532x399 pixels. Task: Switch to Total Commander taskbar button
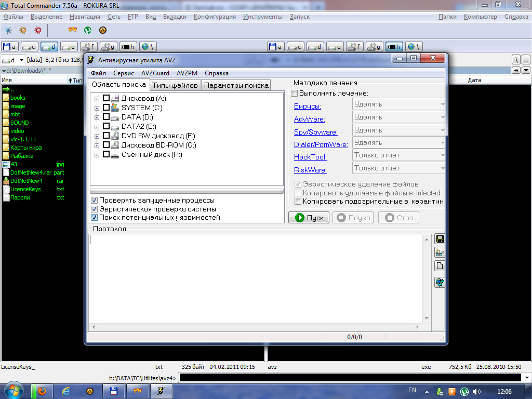point(114,391)
